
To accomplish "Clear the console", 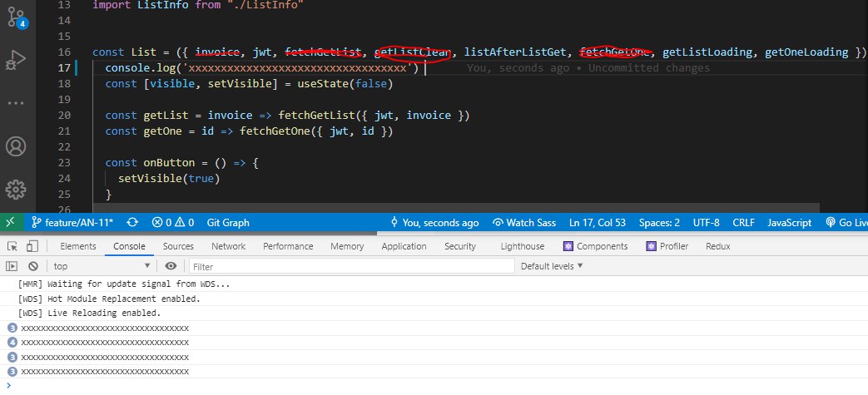I will [x=33, y=266].
